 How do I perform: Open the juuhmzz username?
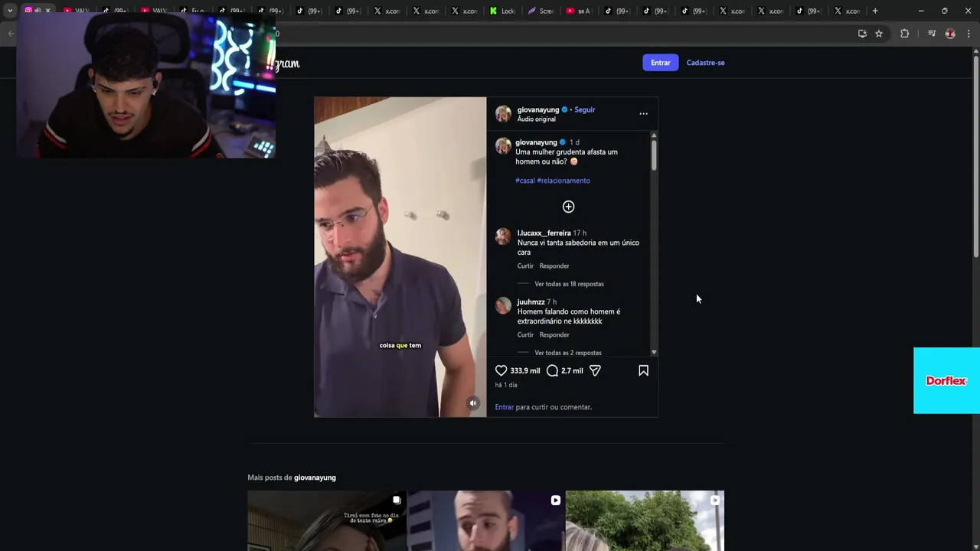[531, 302]
